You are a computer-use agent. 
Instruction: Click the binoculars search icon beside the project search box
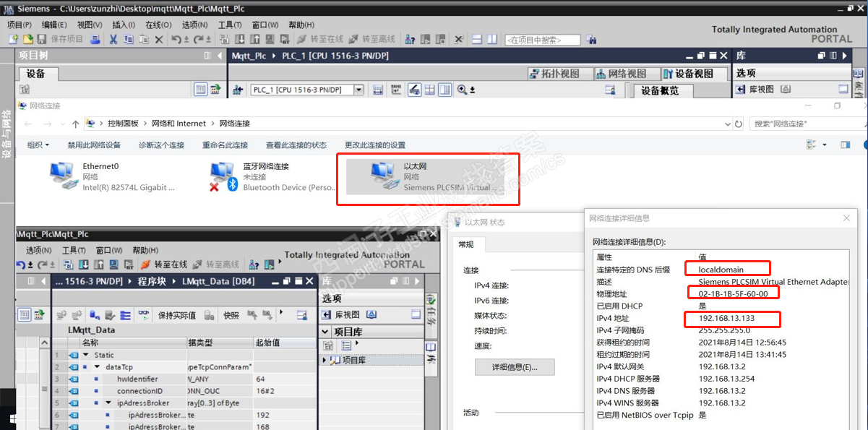point(592,40)
